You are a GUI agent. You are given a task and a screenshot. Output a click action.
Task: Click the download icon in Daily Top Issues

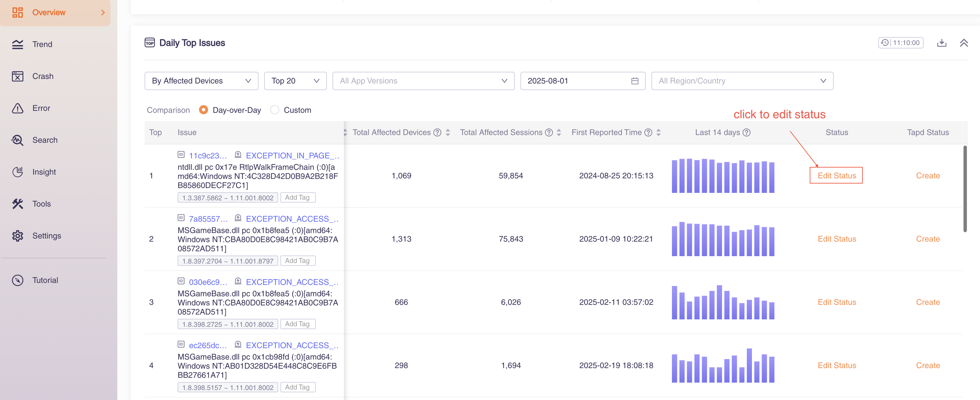click(x=942, y=43)
